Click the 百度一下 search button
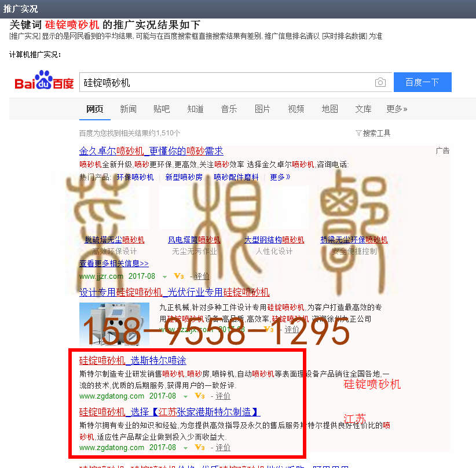 [x=423, y=82]
